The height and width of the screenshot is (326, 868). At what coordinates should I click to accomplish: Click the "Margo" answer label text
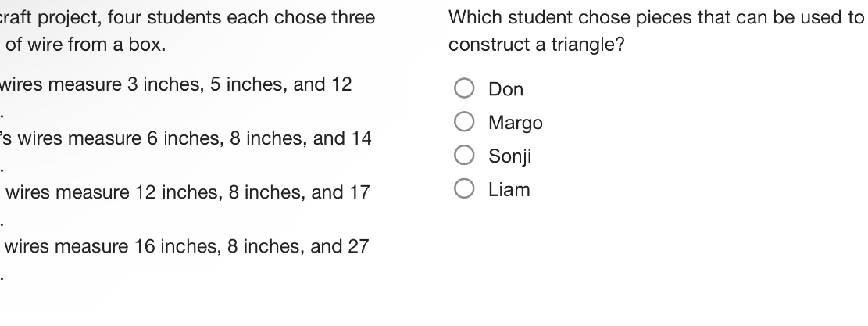coord(515,124)
